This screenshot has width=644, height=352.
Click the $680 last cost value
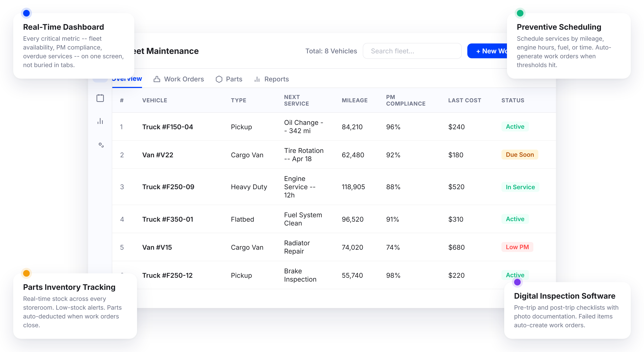[456, 247]
